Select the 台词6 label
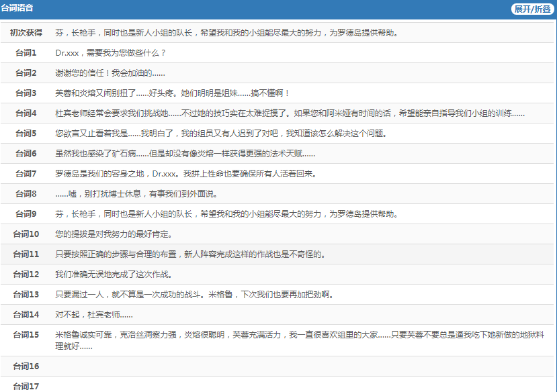Screen dimensions: 557x392 pos(26,154)
